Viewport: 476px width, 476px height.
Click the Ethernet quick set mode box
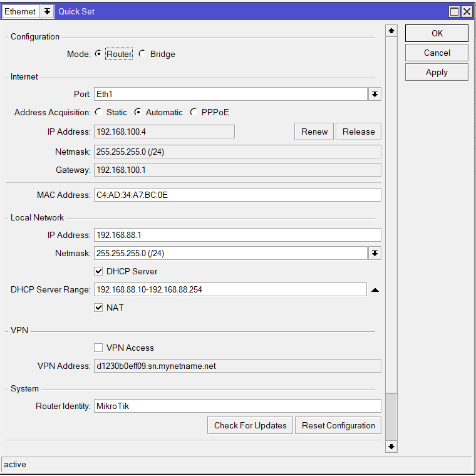coord(21,11)
